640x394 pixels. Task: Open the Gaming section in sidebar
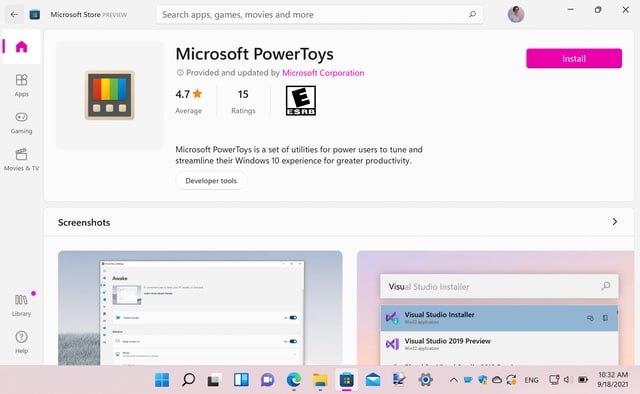tap(21, 122)
